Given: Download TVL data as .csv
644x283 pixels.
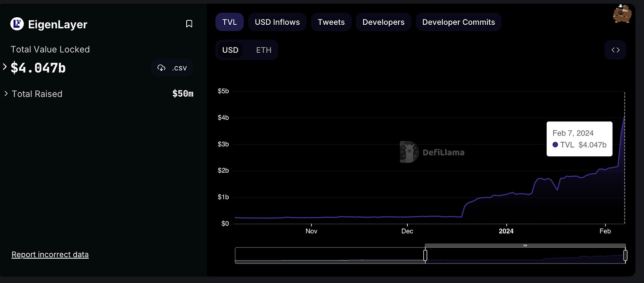Looking at the screenshot, I should tap(172, 68).
